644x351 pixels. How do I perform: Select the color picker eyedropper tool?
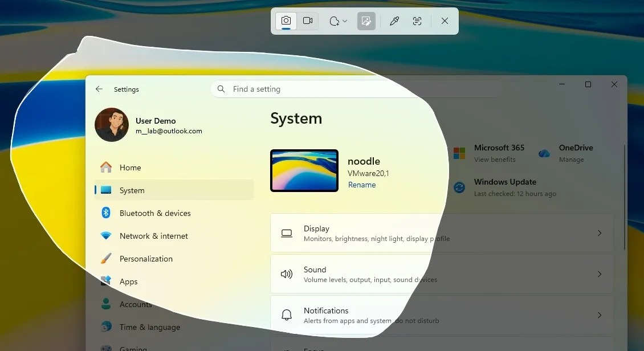394,21
